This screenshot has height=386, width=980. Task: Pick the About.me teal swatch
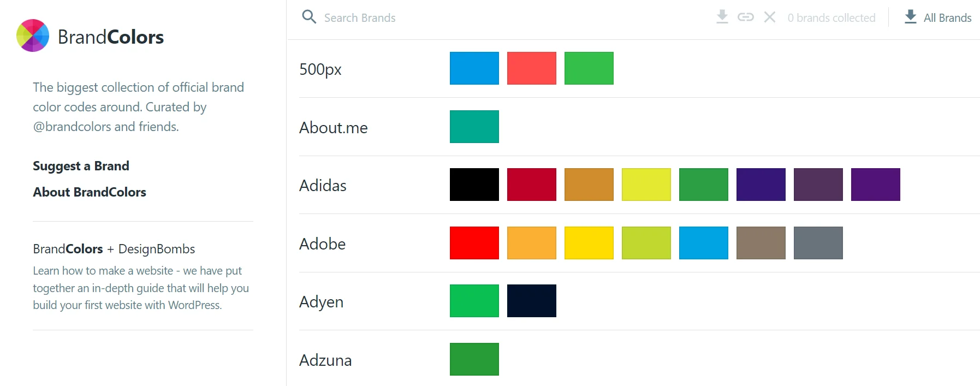click(x=474, y=127)
